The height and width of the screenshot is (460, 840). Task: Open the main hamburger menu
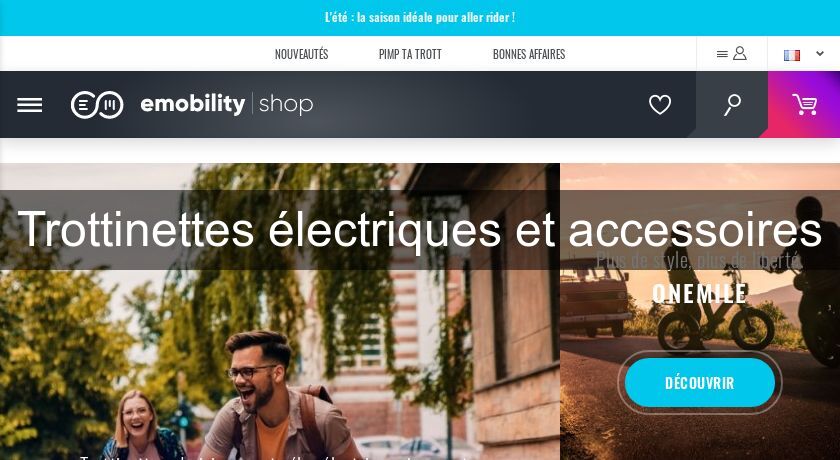(x=29, y=105)
